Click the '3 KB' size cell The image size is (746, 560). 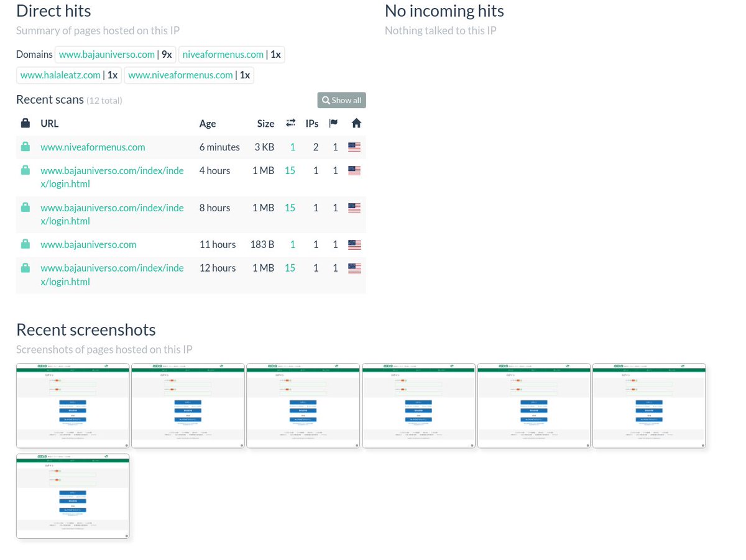coord(264,147)
